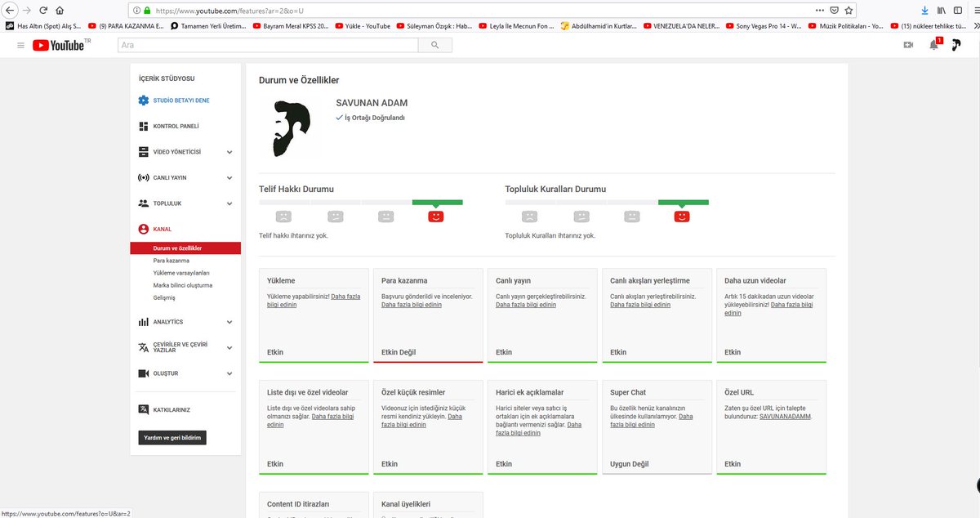
Task: Click the İş Ortağı Doğrulandı text
Action: coord(375,118)
